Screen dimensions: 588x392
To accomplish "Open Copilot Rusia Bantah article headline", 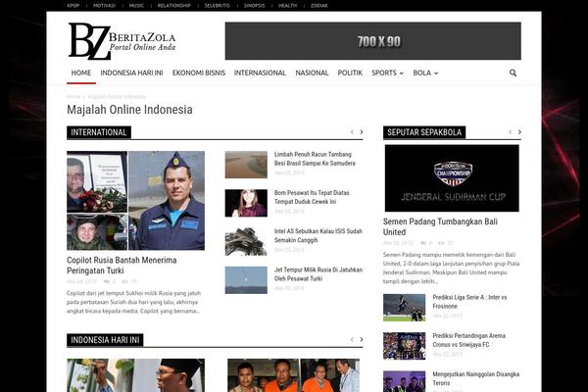I will coord(122,266).
